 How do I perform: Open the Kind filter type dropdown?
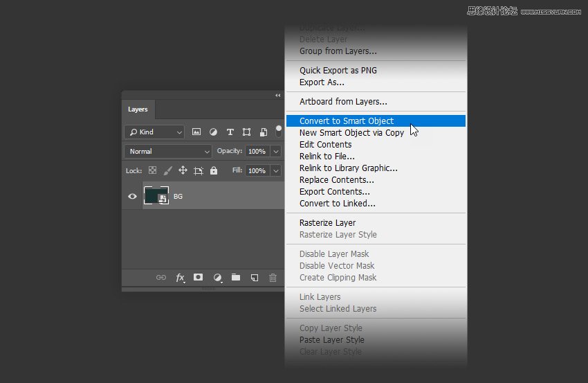pyautogui.click(x=154, y=132)
